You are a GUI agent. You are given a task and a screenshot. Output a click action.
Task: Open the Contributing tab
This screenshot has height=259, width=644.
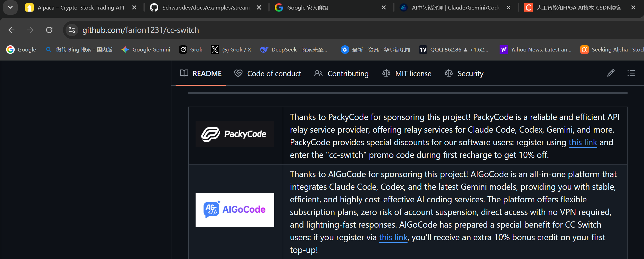point(341,74)
